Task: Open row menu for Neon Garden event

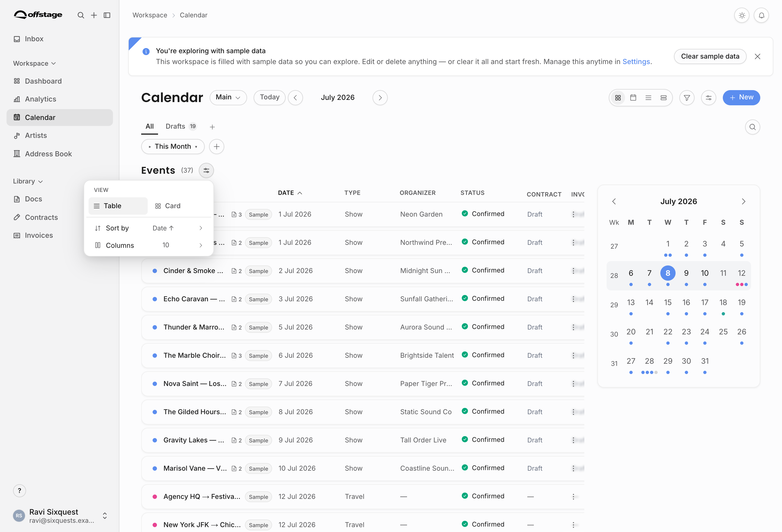Action: [x=573, y=214]
